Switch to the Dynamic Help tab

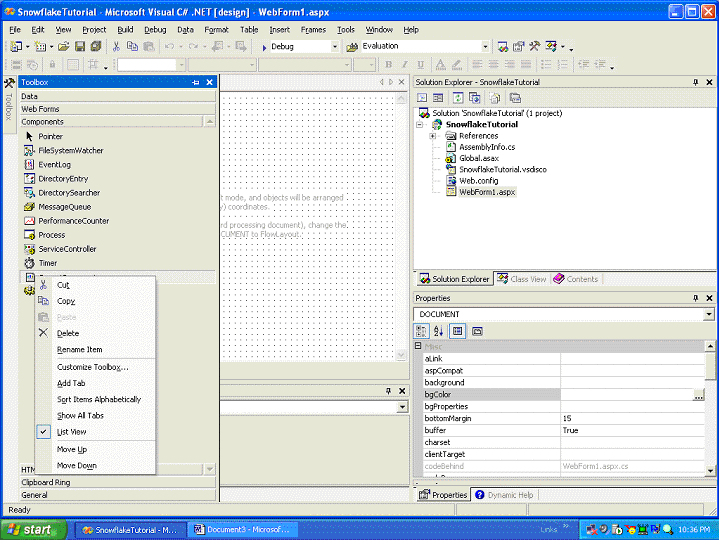504,495
